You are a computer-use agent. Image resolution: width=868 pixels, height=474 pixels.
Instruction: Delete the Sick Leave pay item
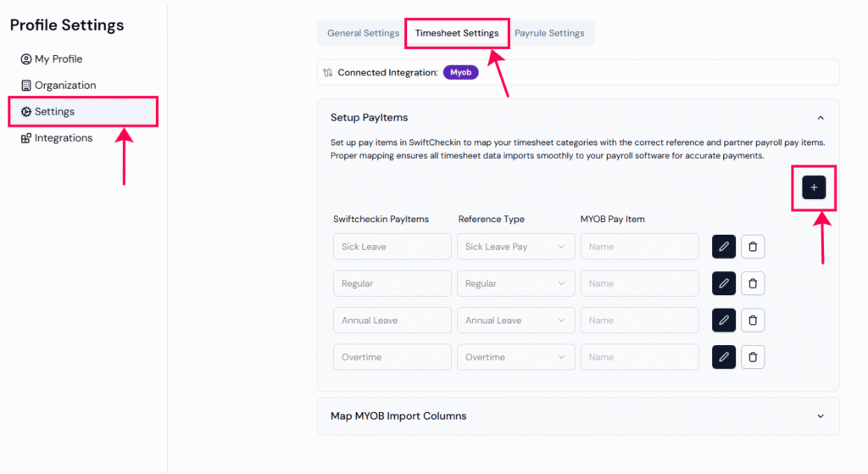click(753, 247)
